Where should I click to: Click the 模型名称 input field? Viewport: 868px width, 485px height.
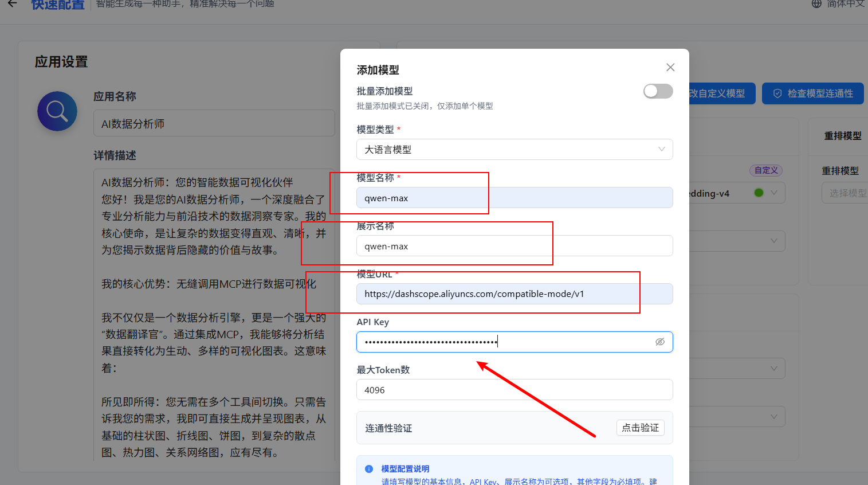[514, 198]
